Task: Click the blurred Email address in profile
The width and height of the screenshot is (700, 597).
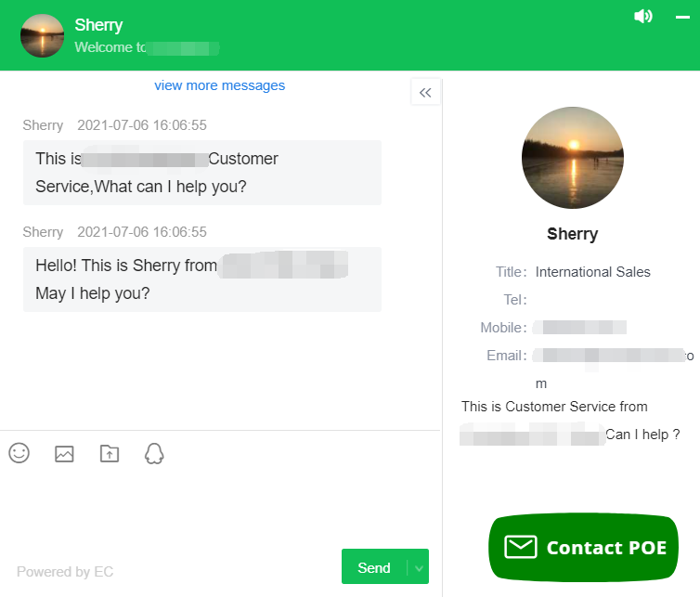Action: click(613, 356)
